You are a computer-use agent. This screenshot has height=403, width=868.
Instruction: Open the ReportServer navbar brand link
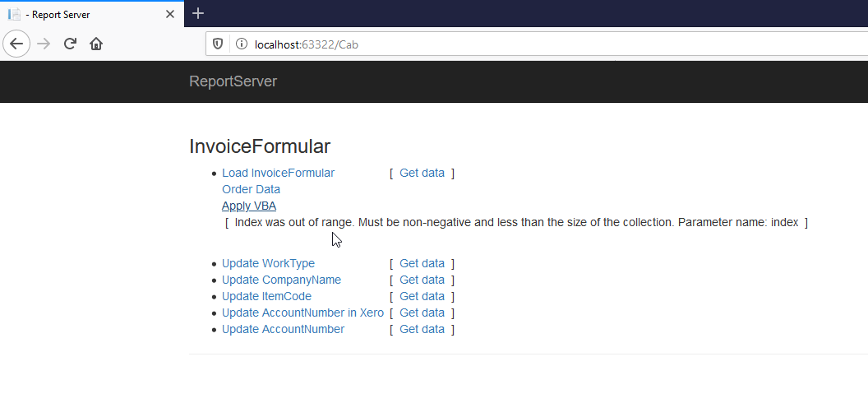pyautogui.click(x=233, y=81)
